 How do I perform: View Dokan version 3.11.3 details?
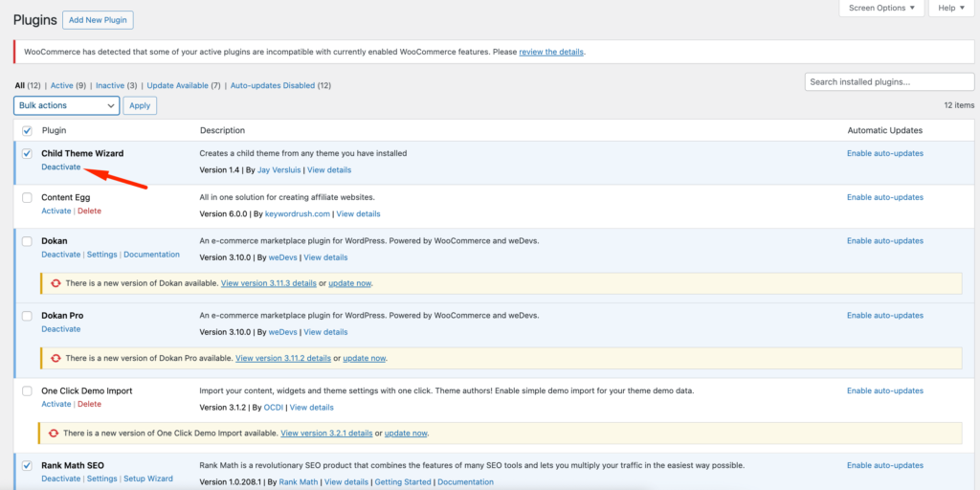pos(269,283)
